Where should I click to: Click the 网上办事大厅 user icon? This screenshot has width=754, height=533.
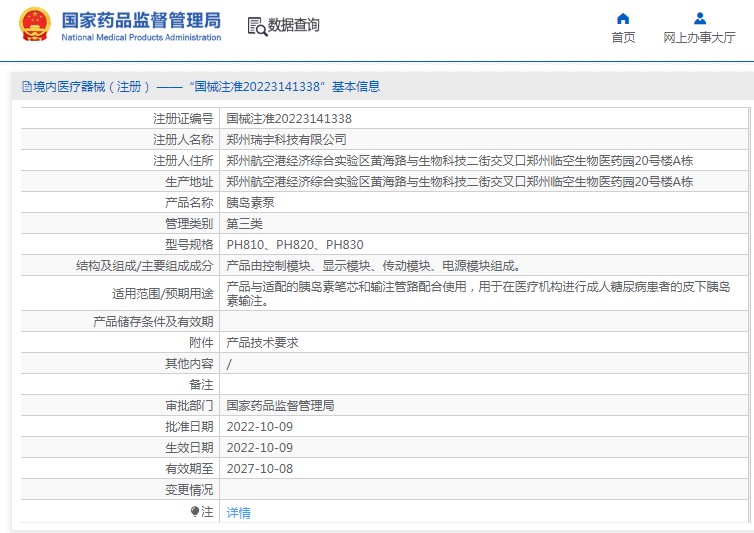click(700, 19)
